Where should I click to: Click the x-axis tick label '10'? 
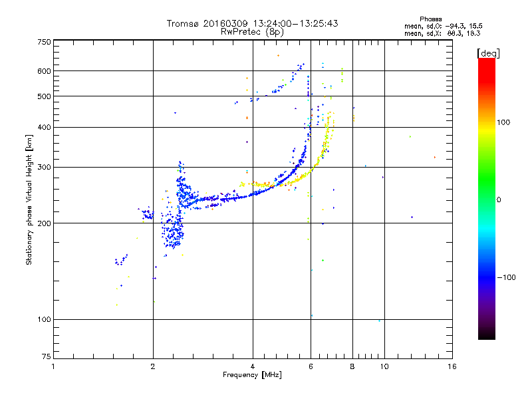pos(384,366)
